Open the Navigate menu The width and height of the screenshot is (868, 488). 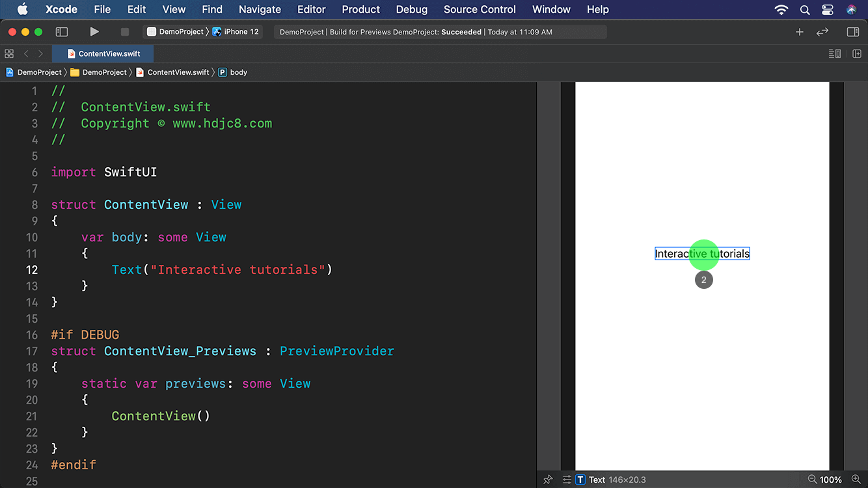coord(260,9)
